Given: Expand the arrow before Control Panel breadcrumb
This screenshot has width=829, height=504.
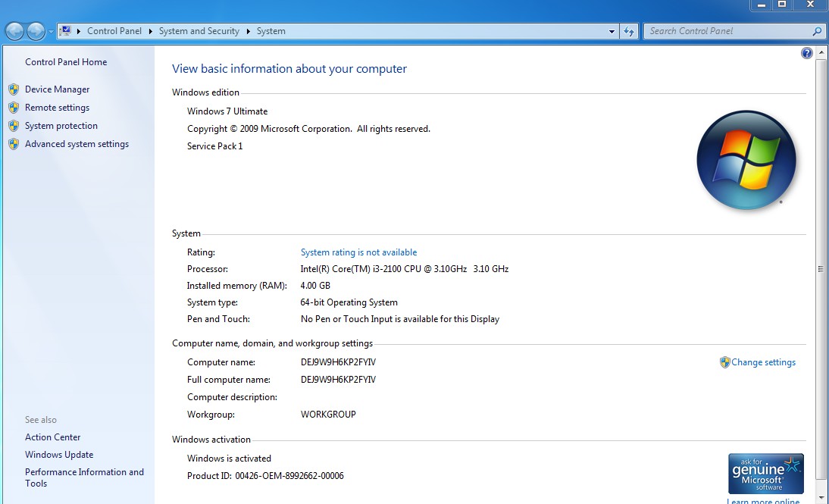Looking at the screenshot, I should 79,31.
